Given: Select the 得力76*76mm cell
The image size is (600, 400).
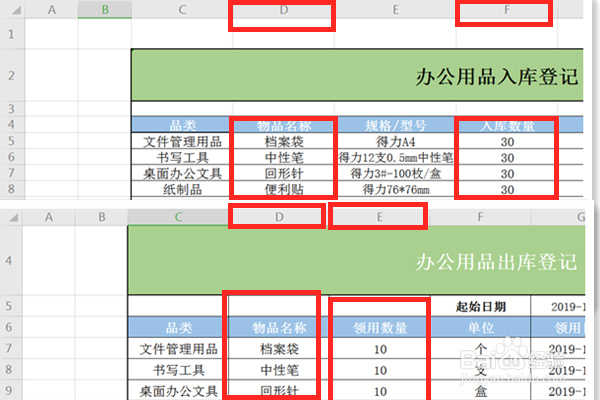Looking at the screenshot, I should [x=395, y=189].
